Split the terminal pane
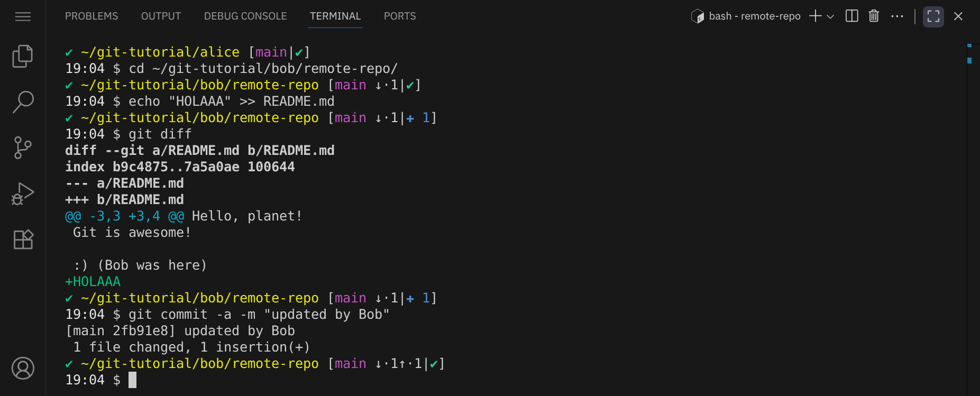 click(851, 16)
